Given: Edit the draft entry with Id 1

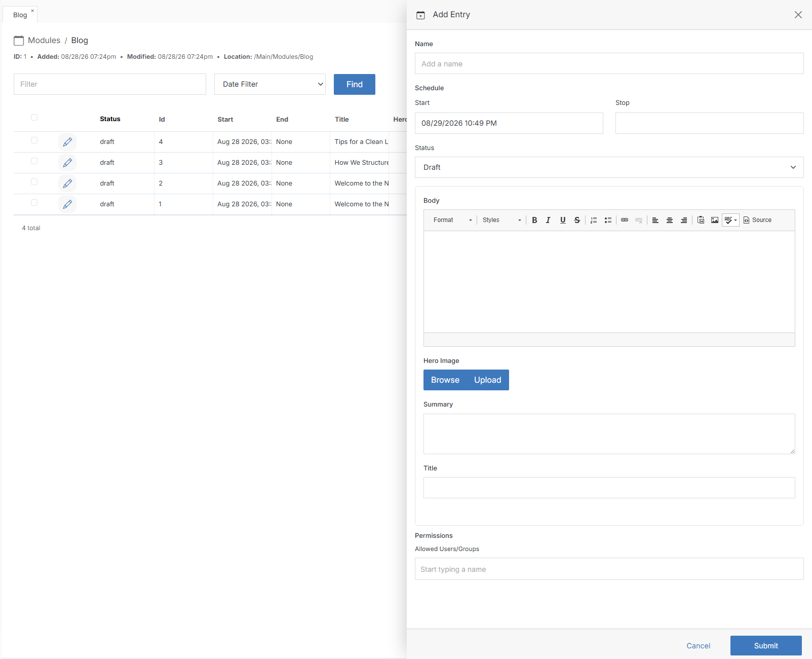Looking at the screenshot, I should coord(67,204).
